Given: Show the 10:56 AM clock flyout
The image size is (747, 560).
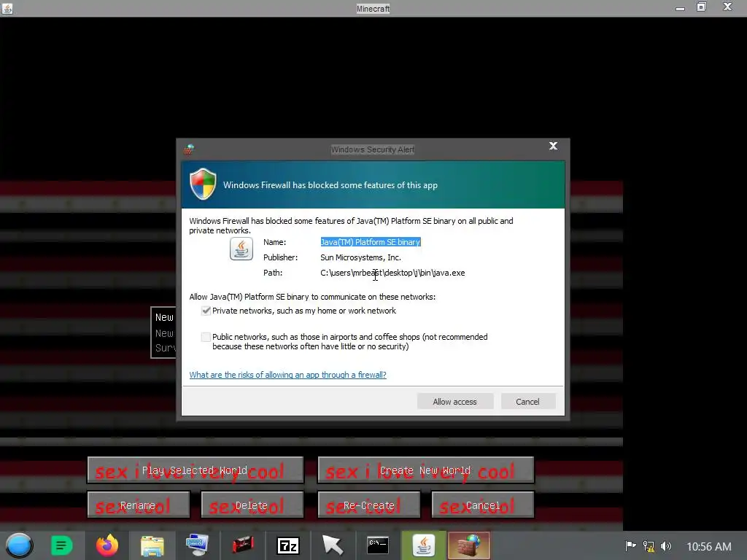Looking at the screenshot, I should [709, 547].
